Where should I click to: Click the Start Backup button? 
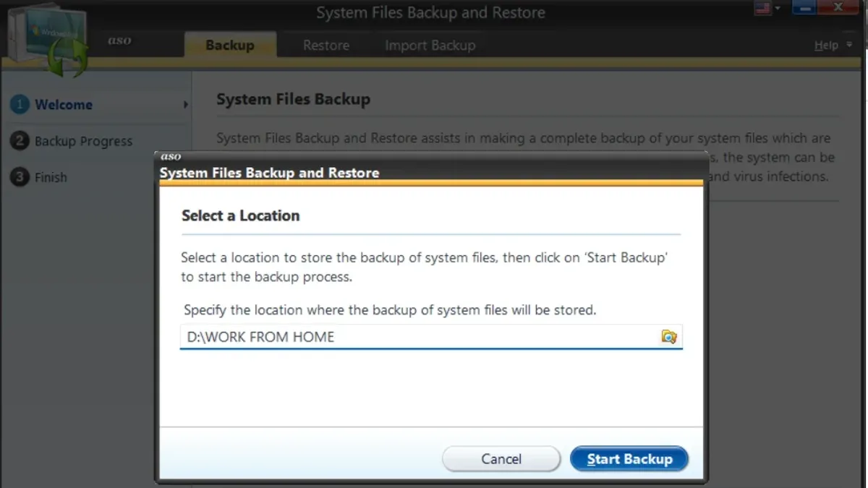coord(629,459)
